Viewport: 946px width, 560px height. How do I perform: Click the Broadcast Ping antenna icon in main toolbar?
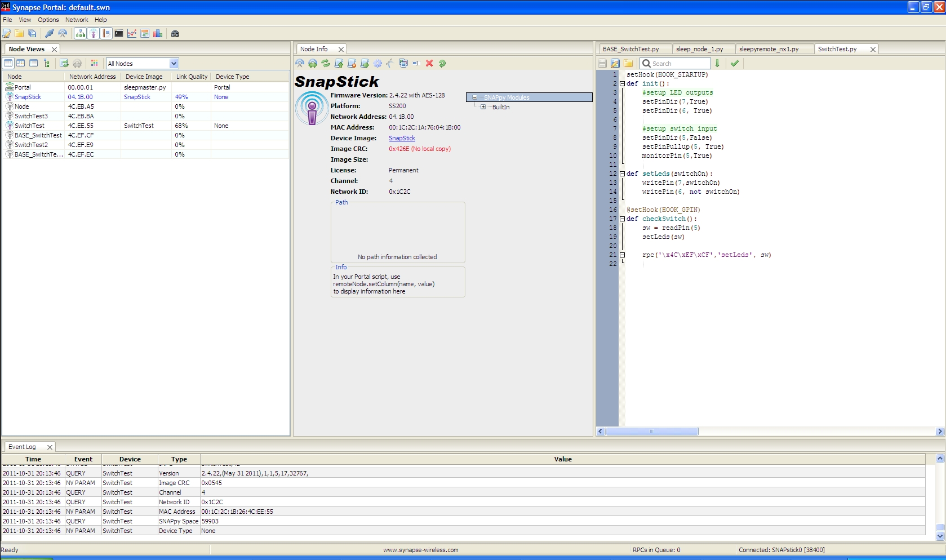tap(63, 34)
